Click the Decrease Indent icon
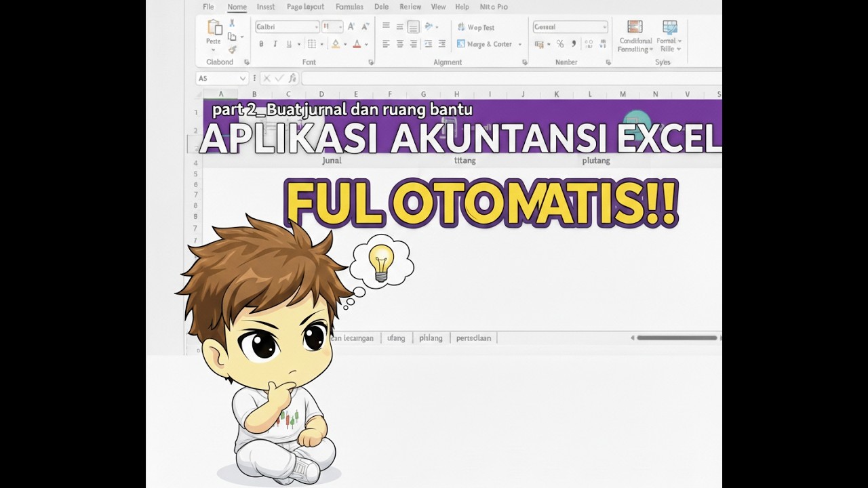 click(428, 44)
